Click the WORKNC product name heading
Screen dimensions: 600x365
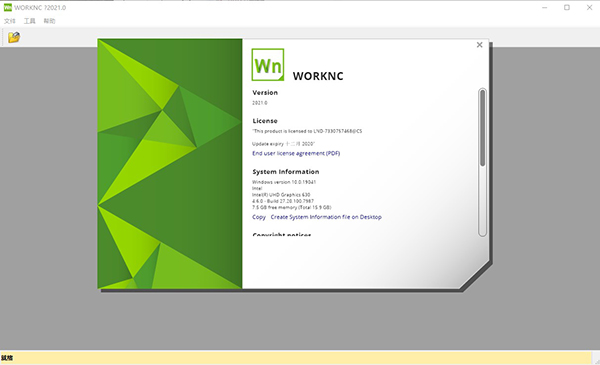[x=318, y=76]
